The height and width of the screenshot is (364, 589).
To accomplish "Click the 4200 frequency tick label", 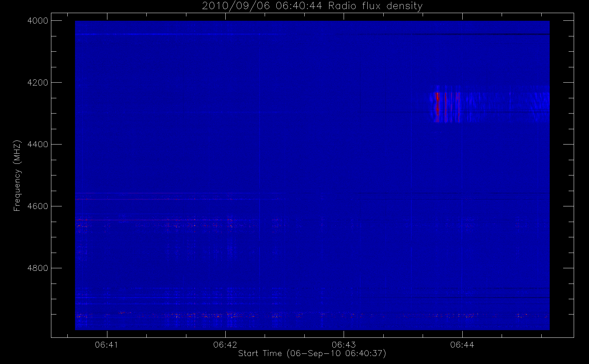I will tap(38, 83).
